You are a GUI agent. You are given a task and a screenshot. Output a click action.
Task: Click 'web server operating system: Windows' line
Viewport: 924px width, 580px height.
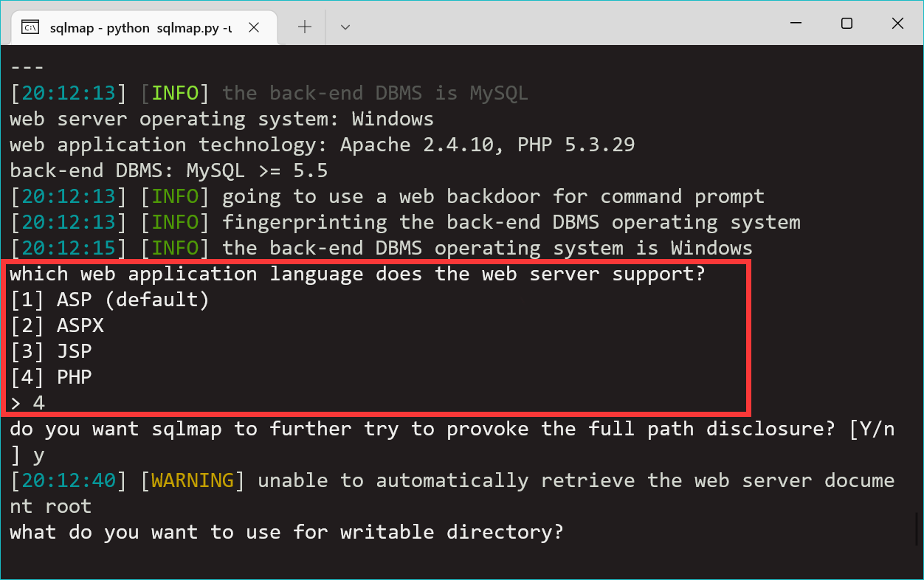[x=221, y=119]
